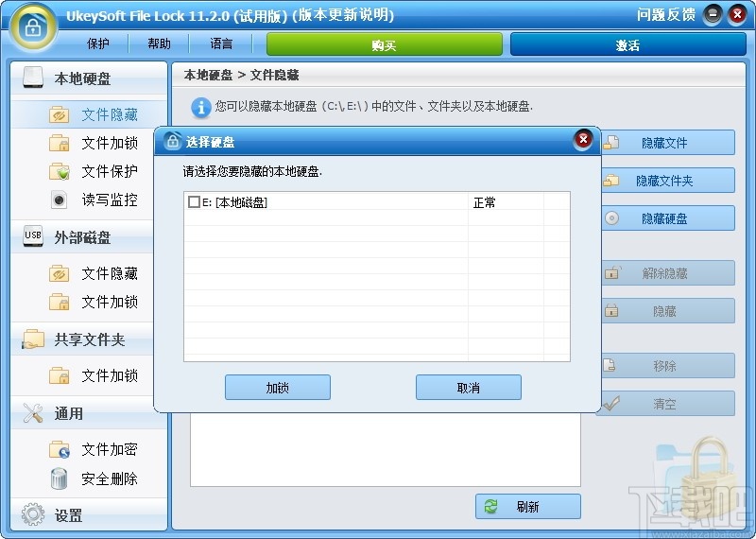Open the 版本更新说明 link in the title

343,15
